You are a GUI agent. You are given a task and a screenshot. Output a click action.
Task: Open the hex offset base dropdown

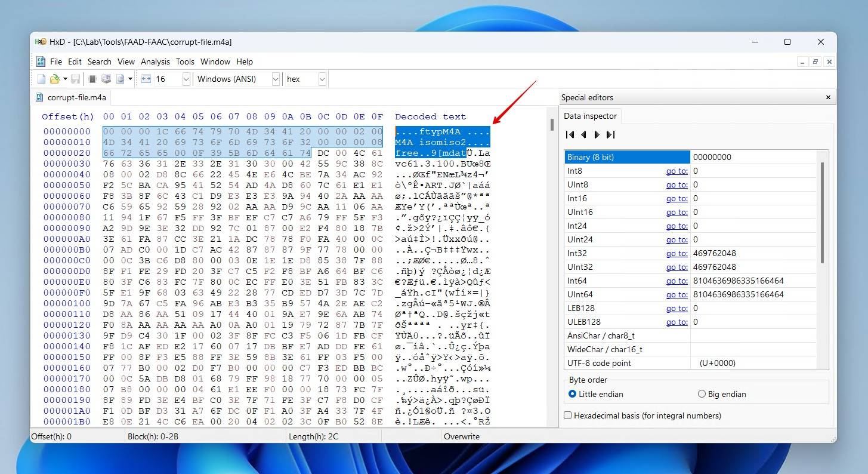(x=322, y=79)
